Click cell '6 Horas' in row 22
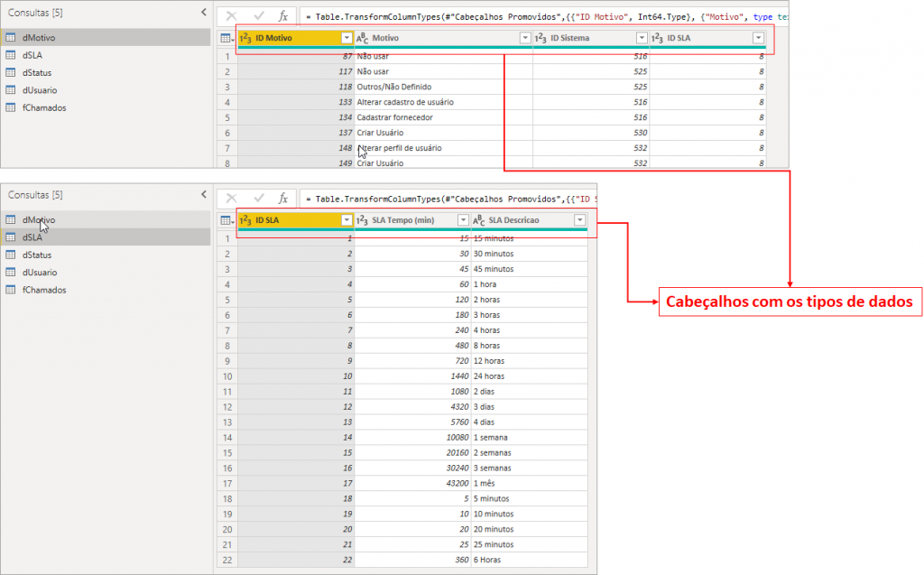This screenshot has width=924, height=575. click(x=530, y=561)
